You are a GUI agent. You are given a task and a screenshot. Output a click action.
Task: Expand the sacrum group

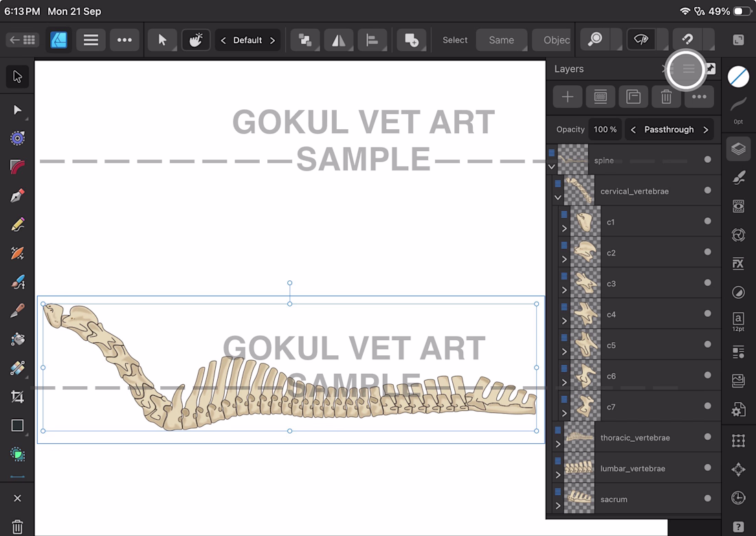click(558, 506)
